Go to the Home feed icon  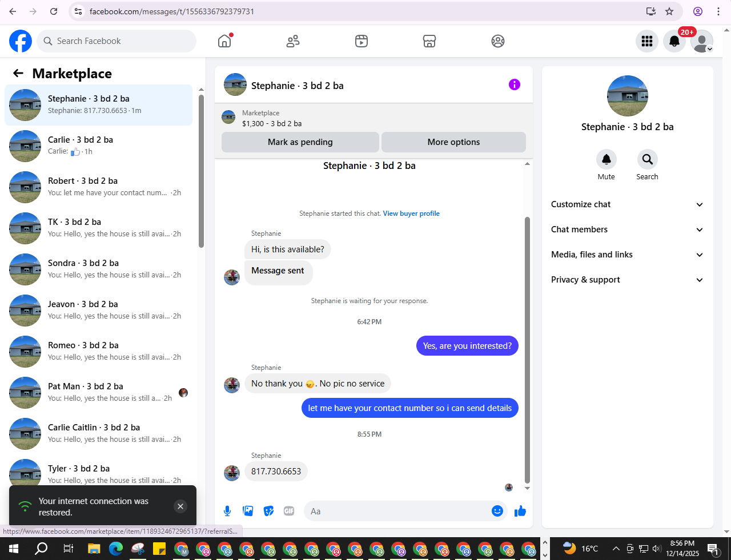[x=224, y=41]
